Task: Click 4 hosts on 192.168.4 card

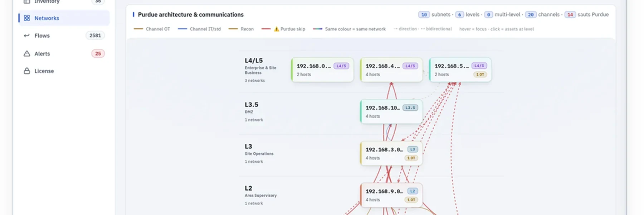Action: tap(373, 75)
